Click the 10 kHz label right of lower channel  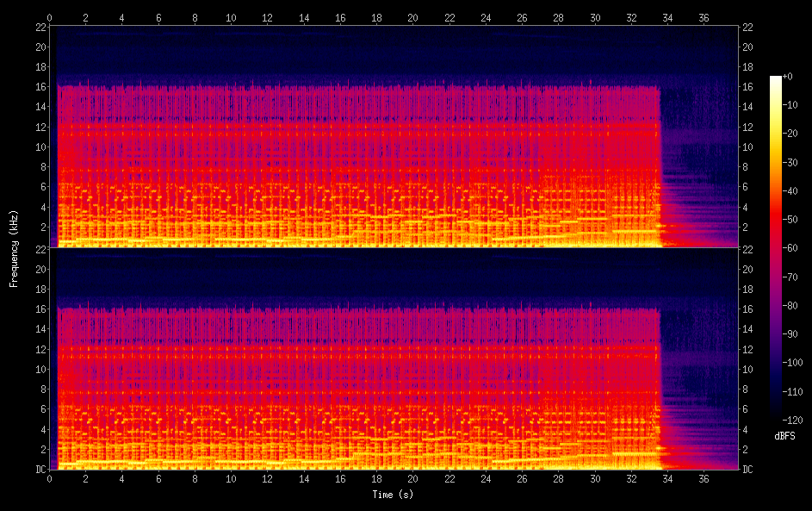coord(749,369)
